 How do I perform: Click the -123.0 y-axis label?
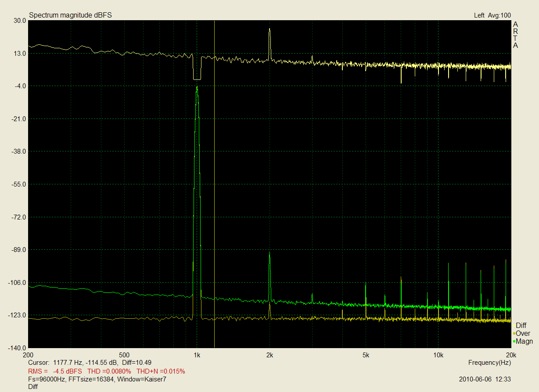tap(18, 315)
